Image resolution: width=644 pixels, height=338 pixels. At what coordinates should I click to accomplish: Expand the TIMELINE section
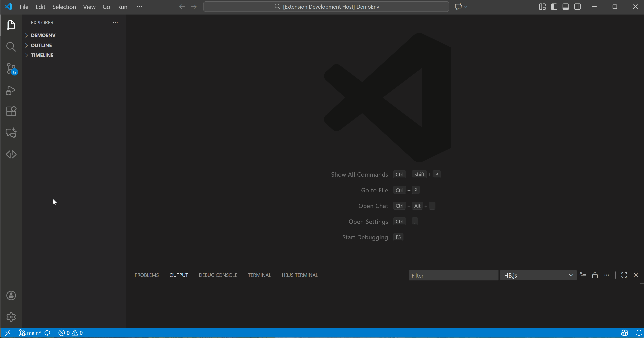point(42,55)
